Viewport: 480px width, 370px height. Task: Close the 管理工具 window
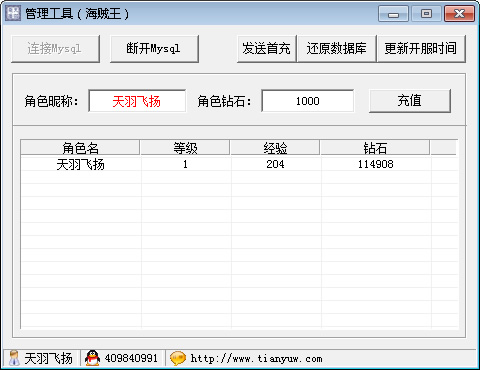pos(459,14)
